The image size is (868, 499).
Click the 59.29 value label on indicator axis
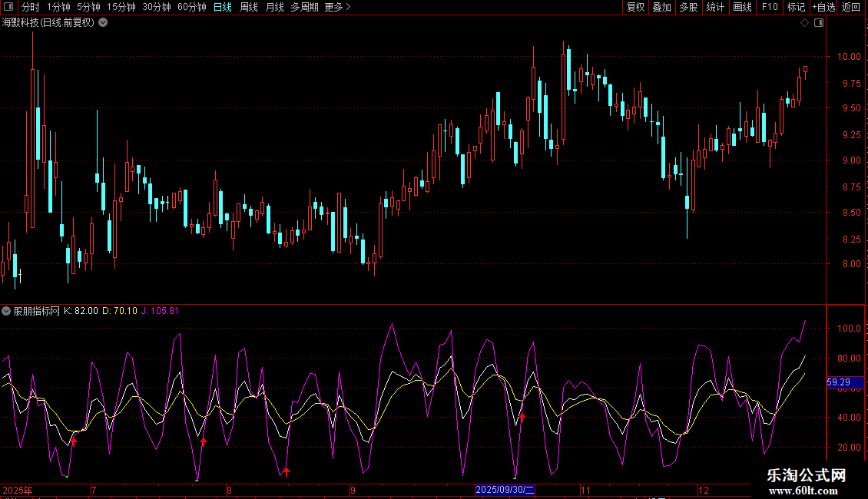point(838,382)
